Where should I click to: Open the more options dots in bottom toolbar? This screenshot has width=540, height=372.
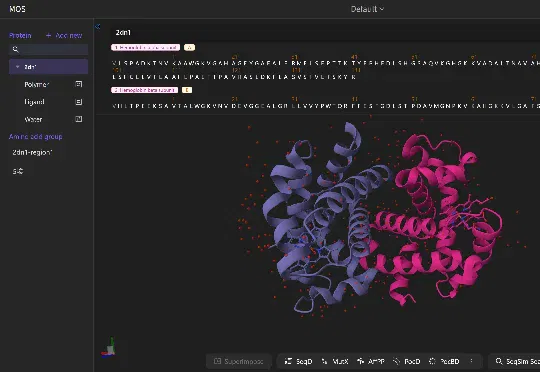471,361
